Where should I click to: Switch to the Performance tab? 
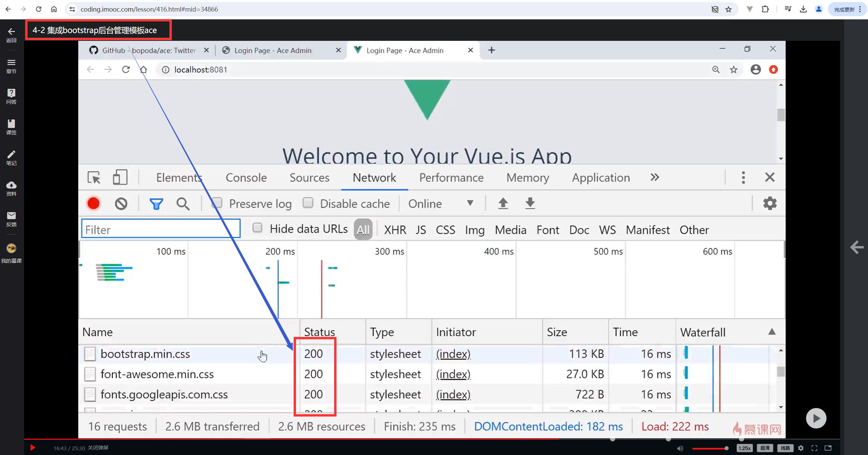click(x=451, y=177)
